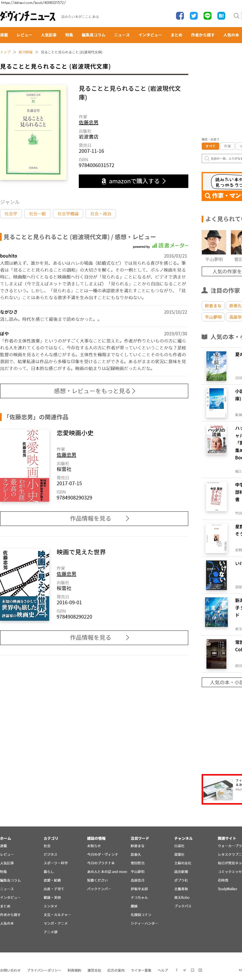
Task: Open the 作者から探す navigation item
Action: point(203,35)
